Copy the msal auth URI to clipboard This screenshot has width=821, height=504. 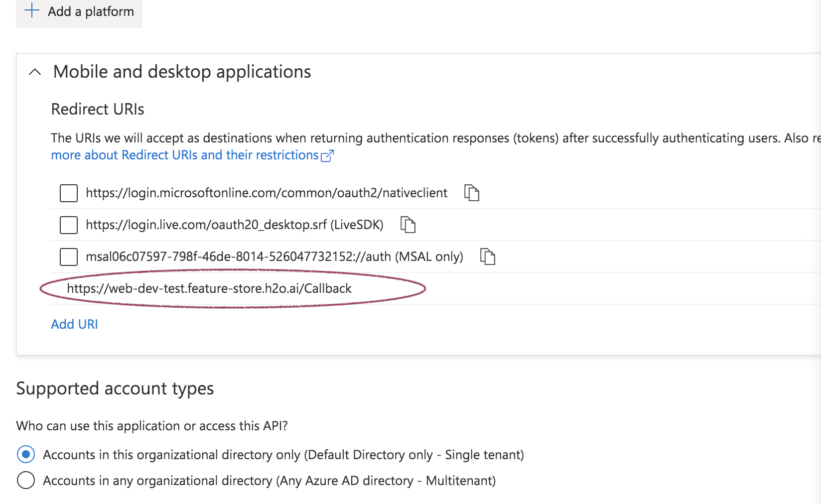487,256
